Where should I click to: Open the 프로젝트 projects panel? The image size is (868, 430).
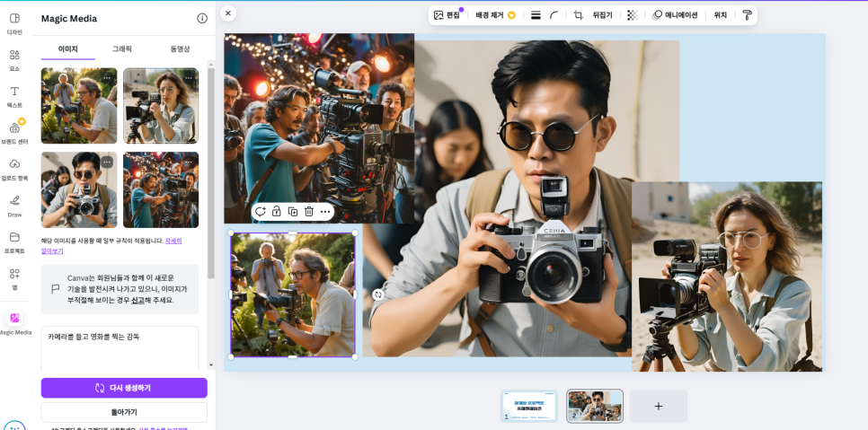pos(14,242)
